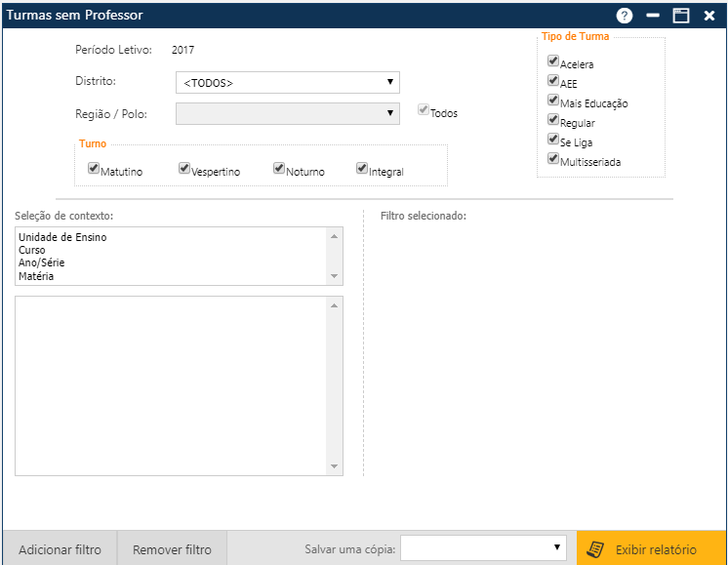The image size is (728, 565).
Task: Click the report icon on Exibir relatório
Action: (594, 549)
